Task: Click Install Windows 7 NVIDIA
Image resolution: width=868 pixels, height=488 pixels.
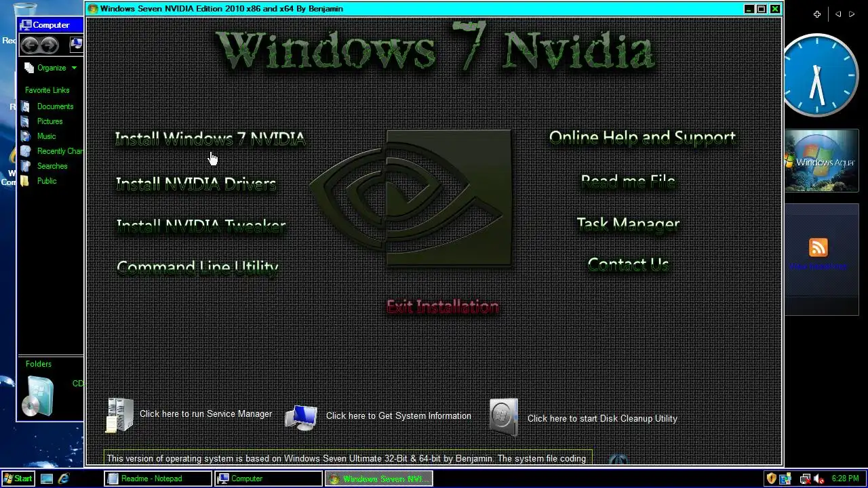Action: pos(210,138)
